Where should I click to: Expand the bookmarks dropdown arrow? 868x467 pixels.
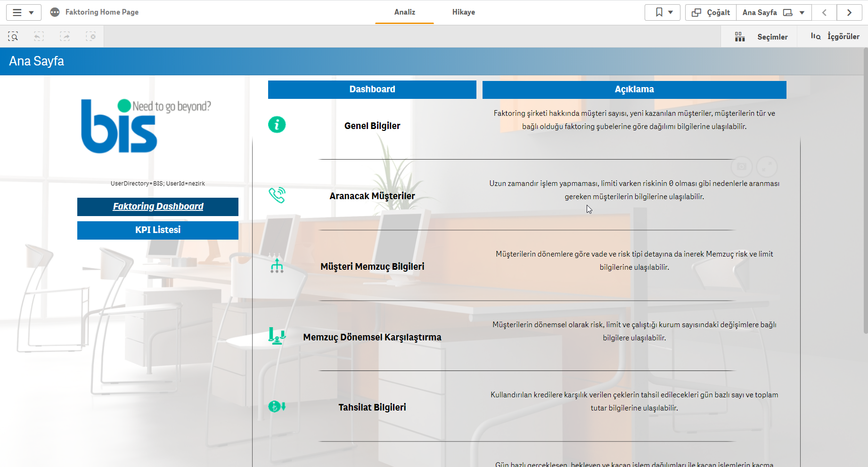tap(671, 12)
